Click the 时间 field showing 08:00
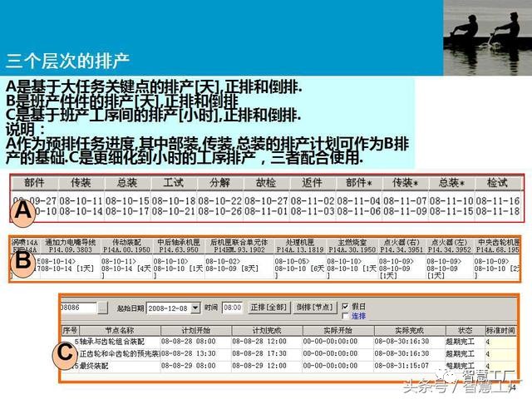 [x=232, y=308]
